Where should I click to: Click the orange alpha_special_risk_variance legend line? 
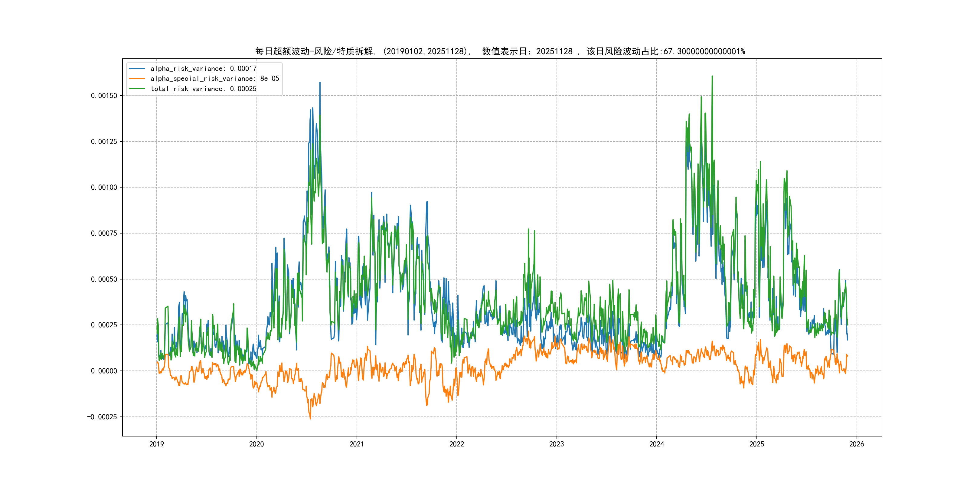coord(137,79)
